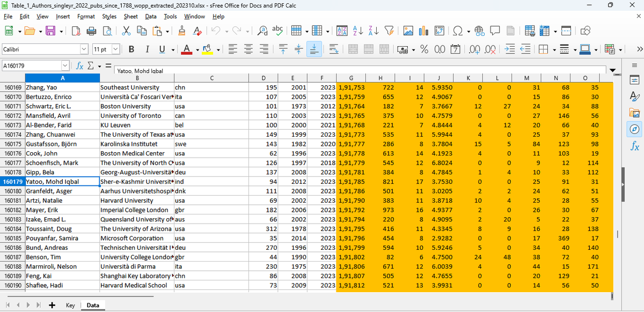The height and width of the screenshot is (312, 644).
Task: Open Print Preview from the toolbar
Action: (x=106, y=32)
